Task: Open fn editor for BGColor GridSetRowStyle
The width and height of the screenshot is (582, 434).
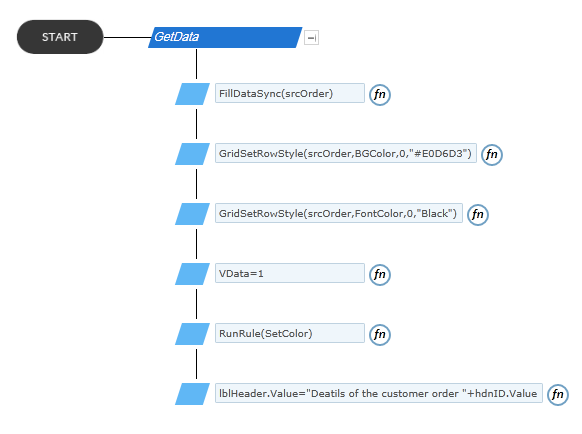Action: pyautogui.click(x=492, y=154)
